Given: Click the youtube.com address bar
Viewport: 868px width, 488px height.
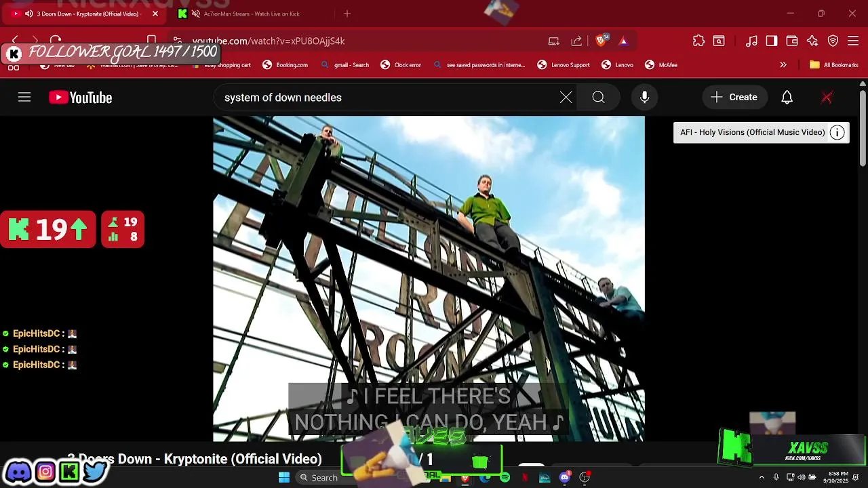Looking at the screenshot, I should pyautogui.click(x=359, y=41).
